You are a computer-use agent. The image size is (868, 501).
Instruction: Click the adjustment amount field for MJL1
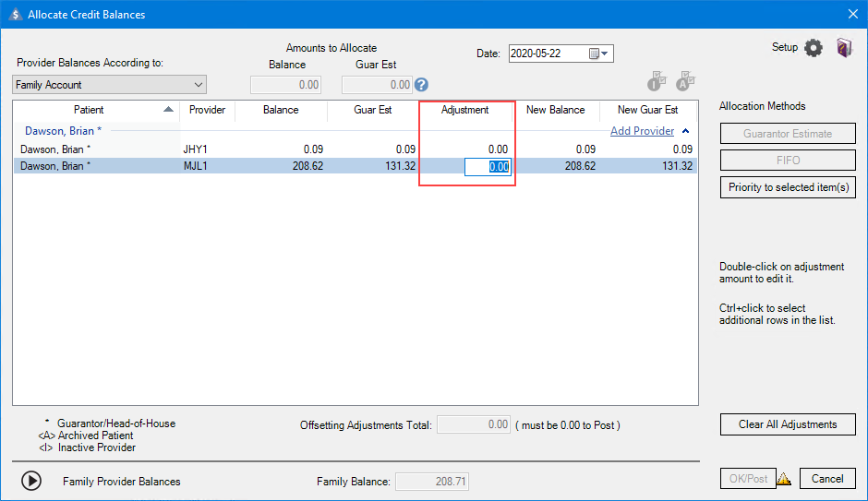[x=487, y=167]
